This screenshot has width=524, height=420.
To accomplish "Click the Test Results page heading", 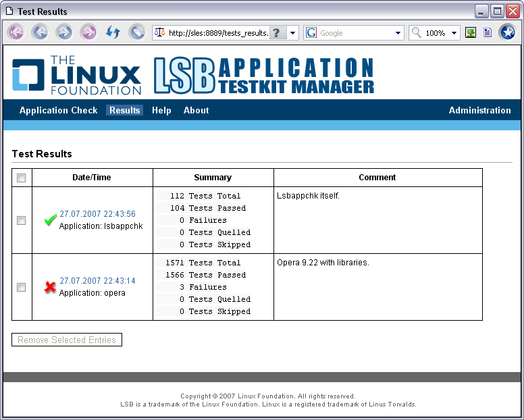I will click(x=42, y=154).
